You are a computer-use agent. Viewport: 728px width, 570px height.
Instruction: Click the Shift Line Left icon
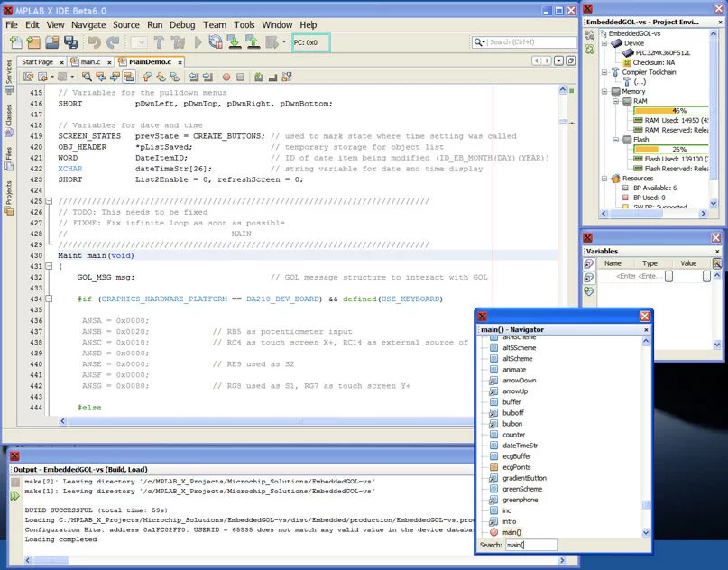[x=194, y=77]
